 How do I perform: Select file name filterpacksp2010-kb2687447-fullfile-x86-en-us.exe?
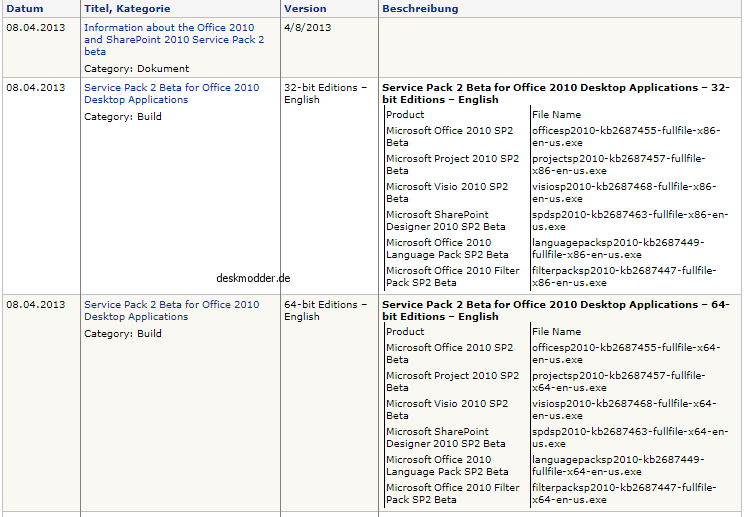tap(624, 277)
